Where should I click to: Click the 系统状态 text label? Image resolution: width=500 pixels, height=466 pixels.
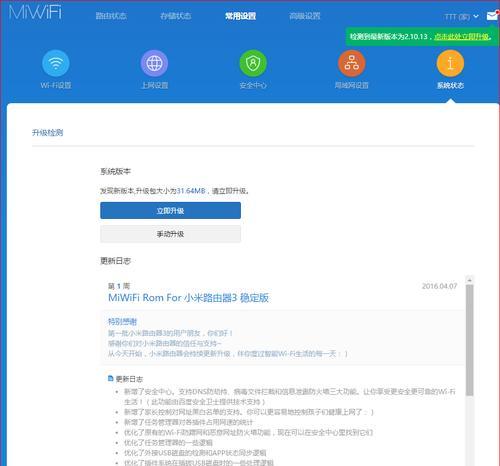click(450, 85)
